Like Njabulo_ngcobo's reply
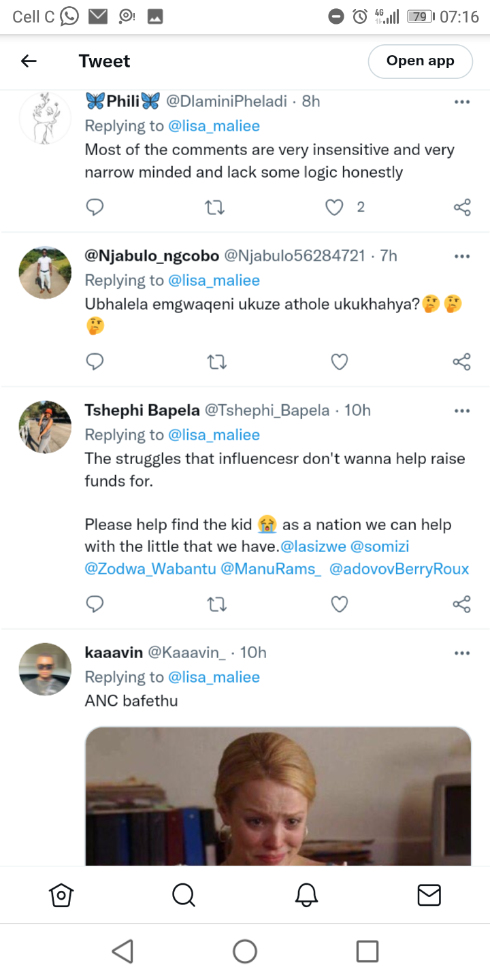 (x=339, y=362)
